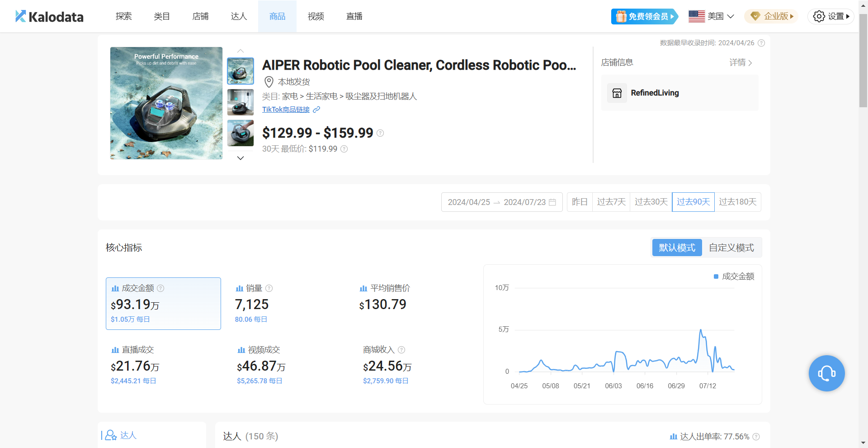This screenshot has width=868, height=448.
Task: Toggle the 成交金额 chart legend swatch
Action: click(x=716, y=276)
